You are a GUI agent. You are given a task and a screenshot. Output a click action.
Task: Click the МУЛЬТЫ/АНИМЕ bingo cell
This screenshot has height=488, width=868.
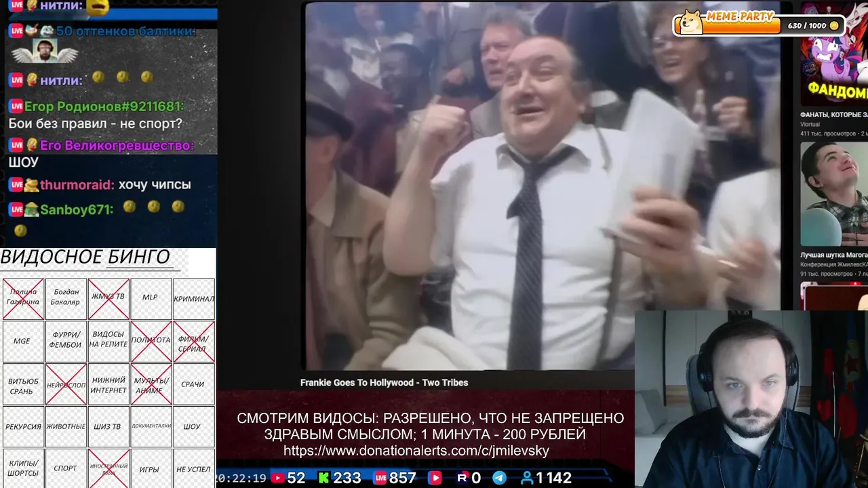coord(151,384)
